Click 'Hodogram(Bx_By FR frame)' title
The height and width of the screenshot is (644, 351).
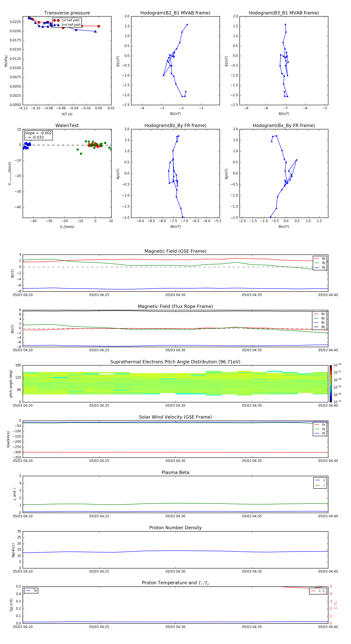(x=284, y=125)
